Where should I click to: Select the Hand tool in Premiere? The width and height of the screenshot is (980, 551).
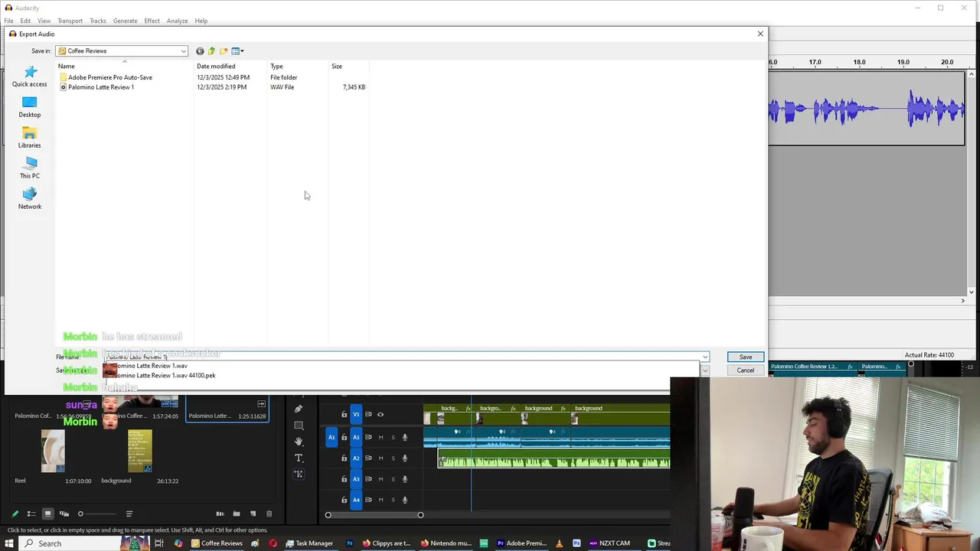pyautogui.click(x=299, y=442)
